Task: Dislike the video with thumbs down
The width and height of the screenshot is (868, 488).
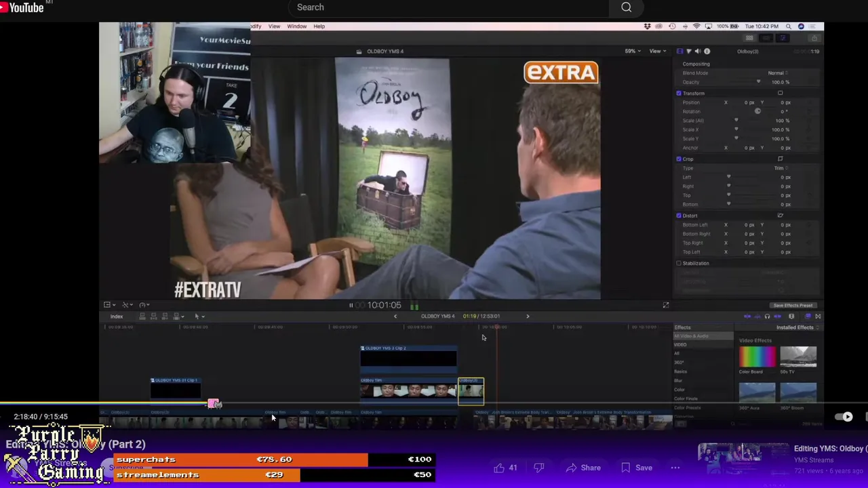Action: 539,468
